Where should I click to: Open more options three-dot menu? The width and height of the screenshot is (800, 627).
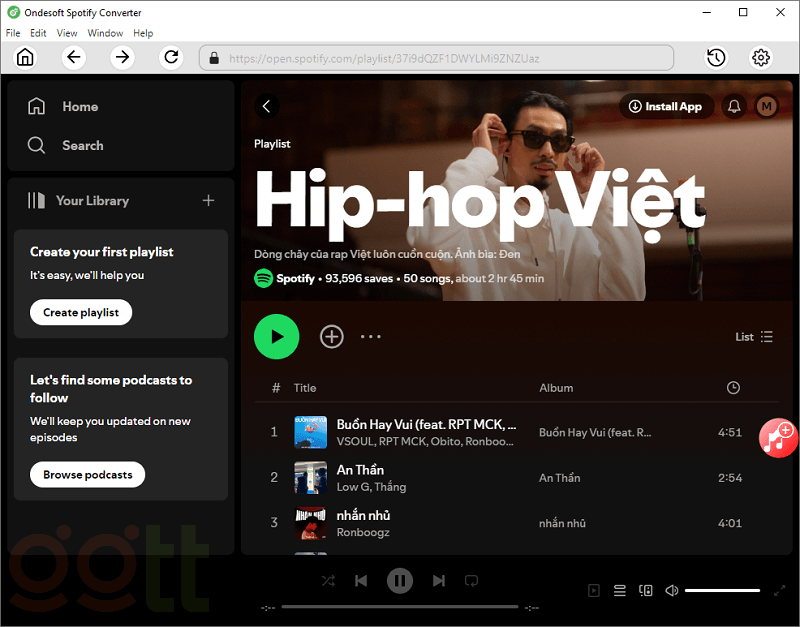point(371,337)
